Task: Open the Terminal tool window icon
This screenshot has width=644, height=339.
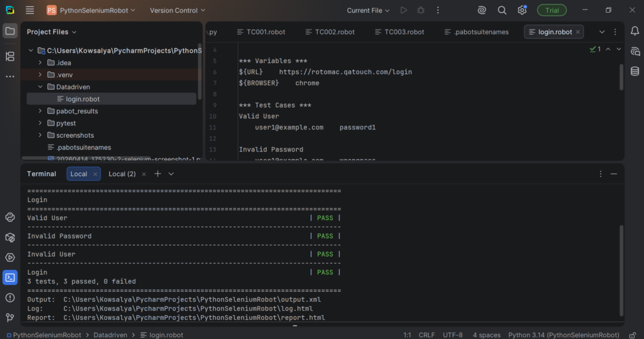Action: click(x=10, y=277)
